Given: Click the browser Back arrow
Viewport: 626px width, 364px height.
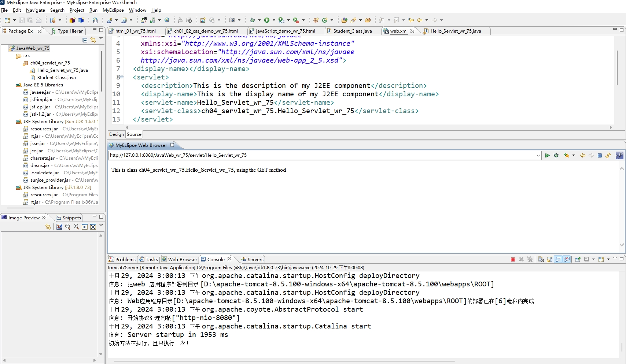Looking at the screenshot, I should (582, 156).
